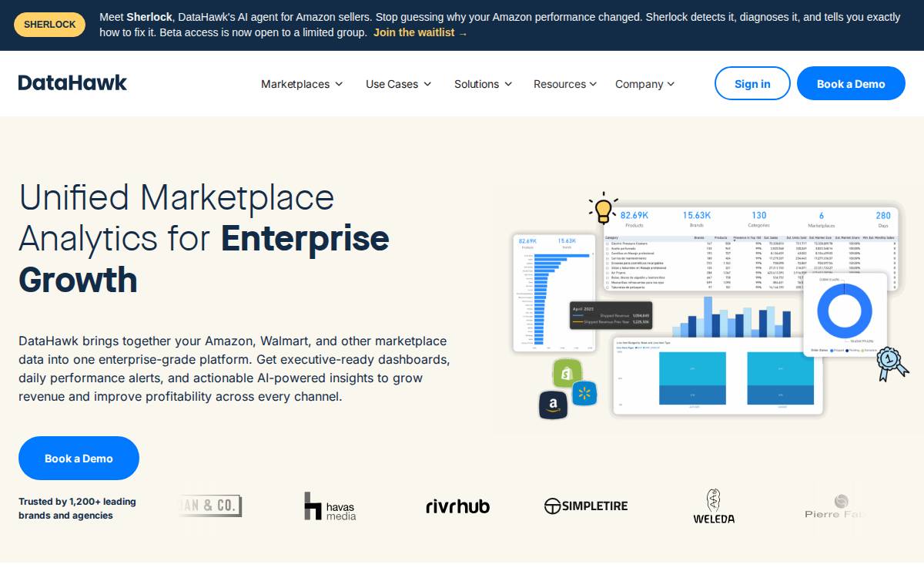The width and height of the screenshot is (924, 578).
Task: Click the rivrhub logo
Action: (x=457, y=506)
